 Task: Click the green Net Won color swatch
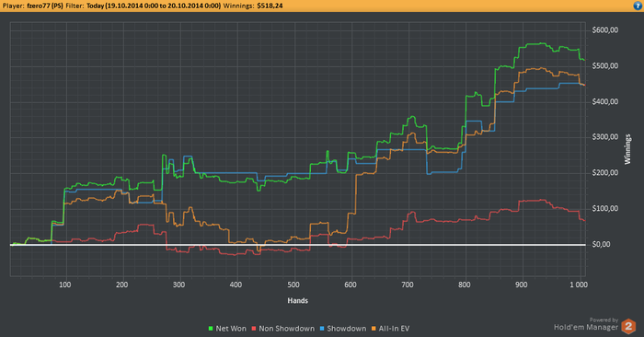point(211,329)
